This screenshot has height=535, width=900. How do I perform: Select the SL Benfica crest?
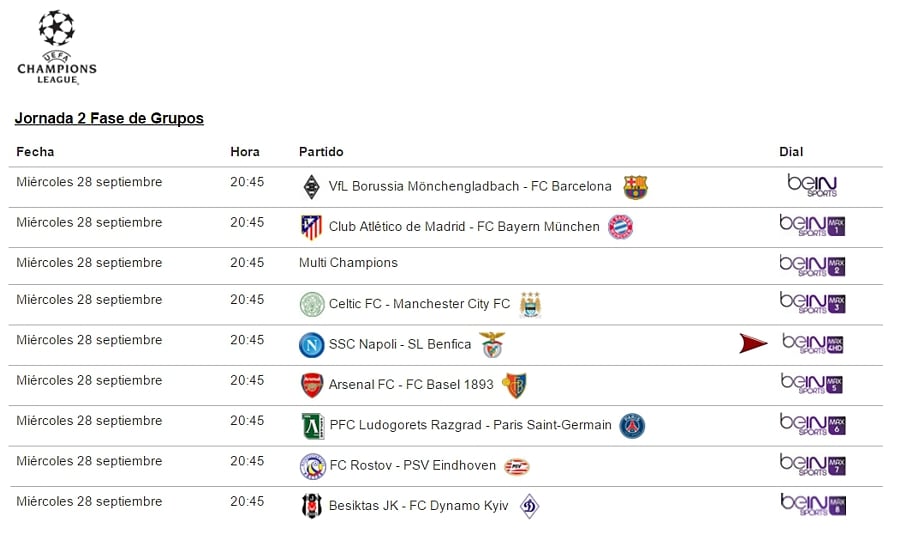(x=492, y=345)
